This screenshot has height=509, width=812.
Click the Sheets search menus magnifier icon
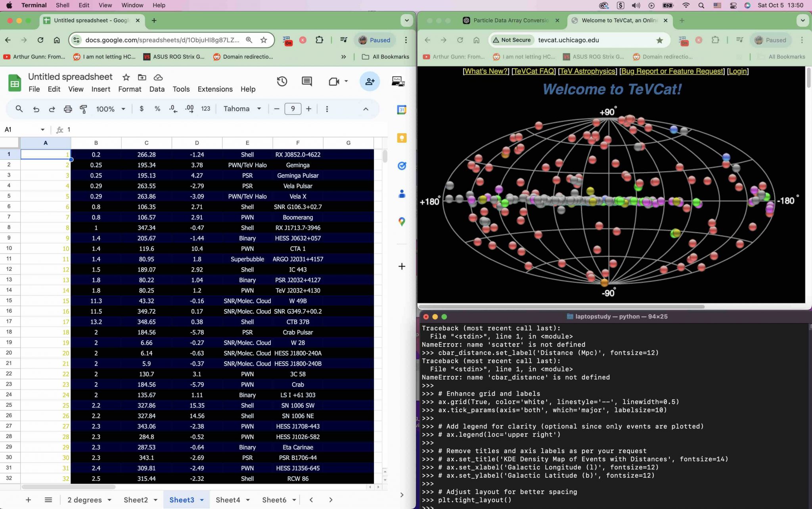point(19,109)
